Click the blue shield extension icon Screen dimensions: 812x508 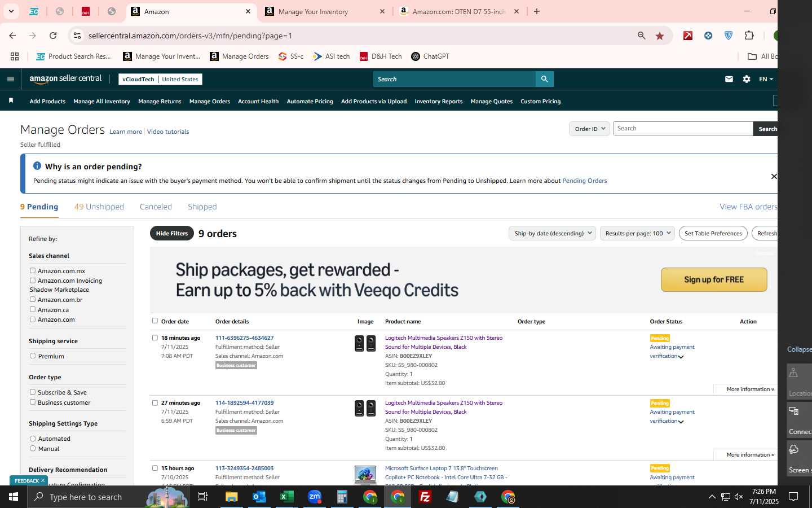tap(729, 36)
